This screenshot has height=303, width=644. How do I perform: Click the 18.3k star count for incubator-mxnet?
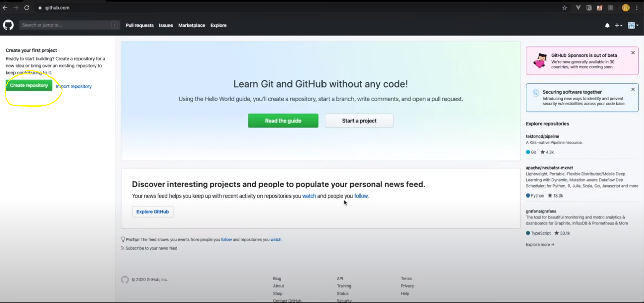pos(555,195)
